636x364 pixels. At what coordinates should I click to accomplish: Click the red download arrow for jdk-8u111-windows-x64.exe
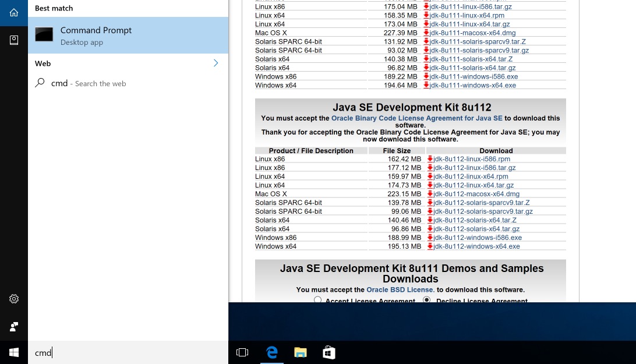426,85
